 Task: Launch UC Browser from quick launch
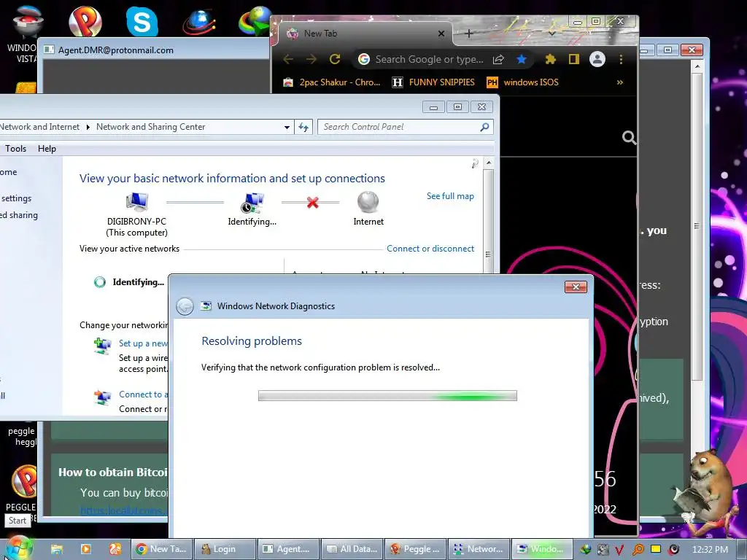tap(115, 549)
